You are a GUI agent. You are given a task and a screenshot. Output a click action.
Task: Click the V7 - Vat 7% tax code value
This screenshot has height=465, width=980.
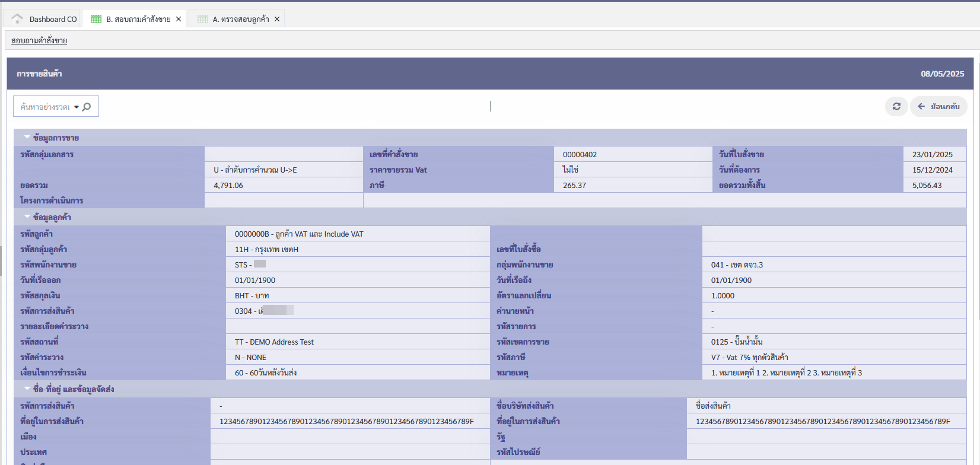pyautogui.click(x=750, y=357)
